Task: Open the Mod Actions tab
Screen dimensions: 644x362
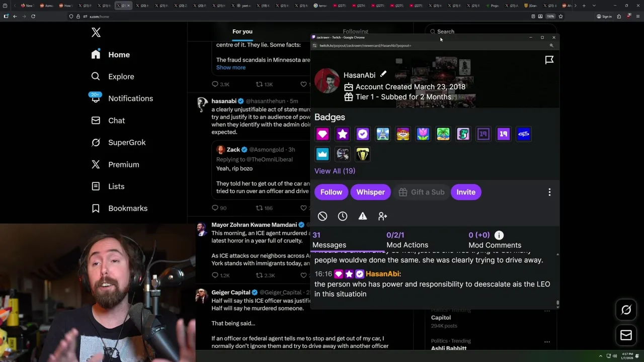Action: (407, 240)
